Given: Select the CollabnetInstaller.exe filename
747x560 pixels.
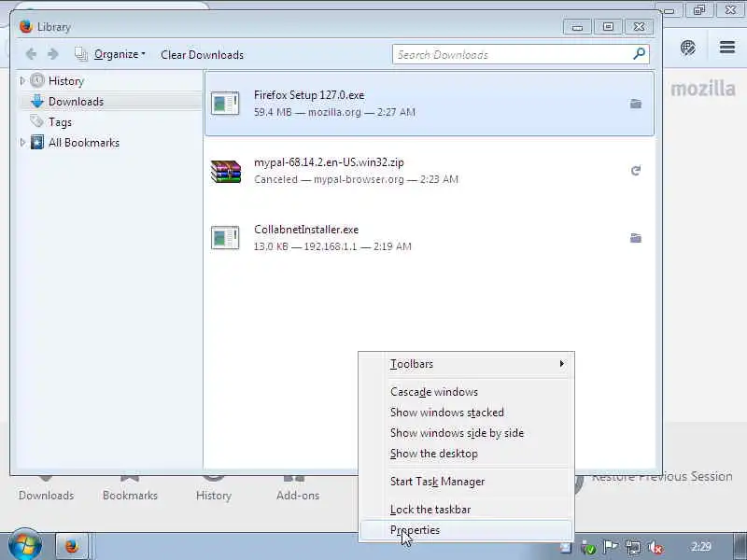Looking at the screenshot, I should pyautogui.click(x=306, y=229).
